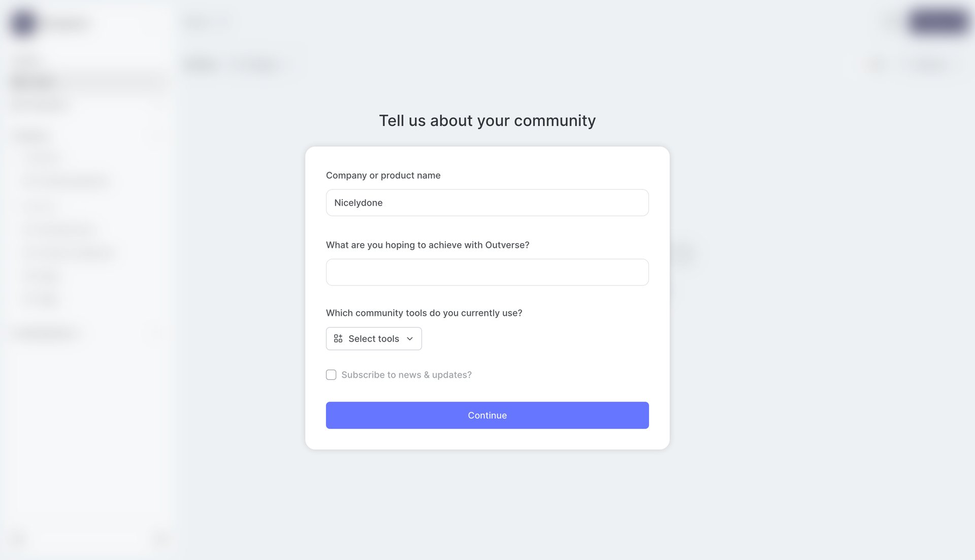Expand the control beside the lower sidebar section header
This screenshot has width=975, height=560.
(157, 334)
